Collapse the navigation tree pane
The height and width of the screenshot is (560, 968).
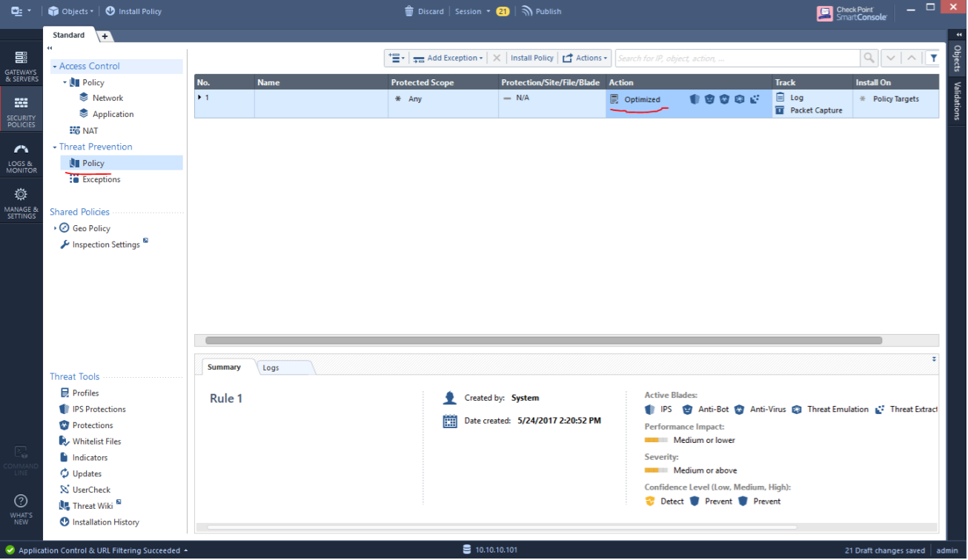[x=50, y=48]
